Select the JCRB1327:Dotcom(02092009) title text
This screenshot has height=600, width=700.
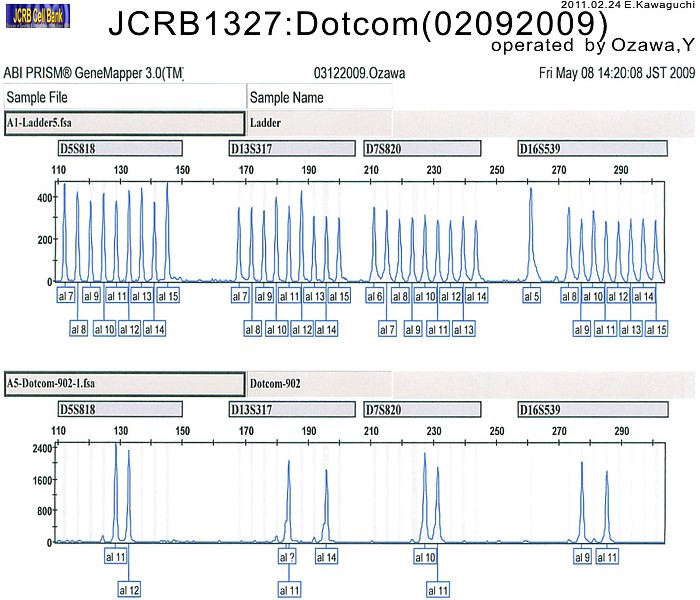pos(358,23)
